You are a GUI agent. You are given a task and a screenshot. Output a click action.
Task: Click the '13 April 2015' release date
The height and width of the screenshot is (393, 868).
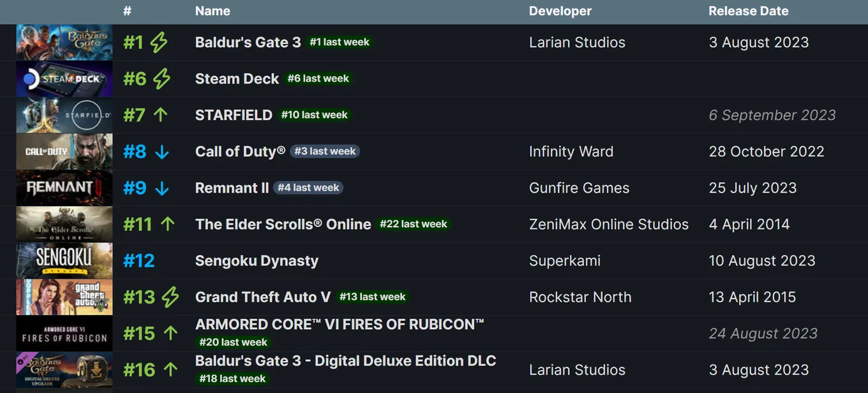point(752,297)
